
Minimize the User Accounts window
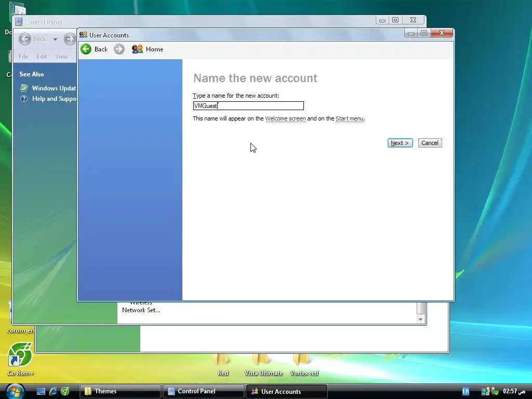click(411, 33)
